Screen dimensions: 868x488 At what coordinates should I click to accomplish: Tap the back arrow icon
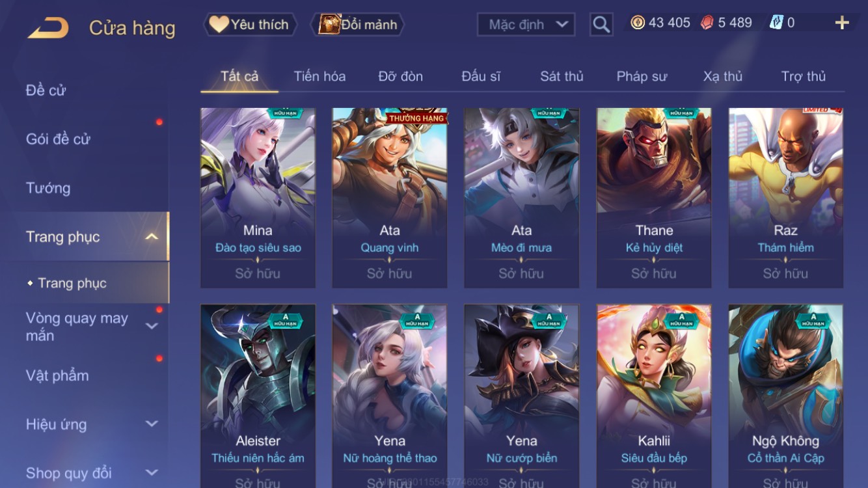click(47, 28)
